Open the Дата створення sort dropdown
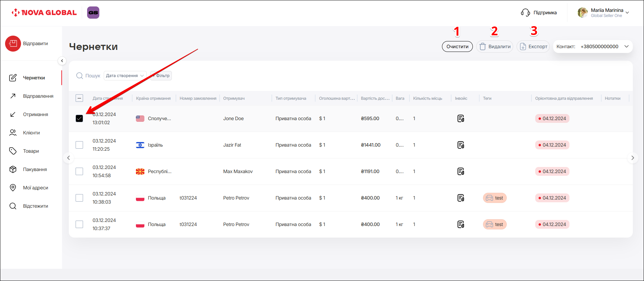This screenshot has height=281, width=644. (125, 76)
